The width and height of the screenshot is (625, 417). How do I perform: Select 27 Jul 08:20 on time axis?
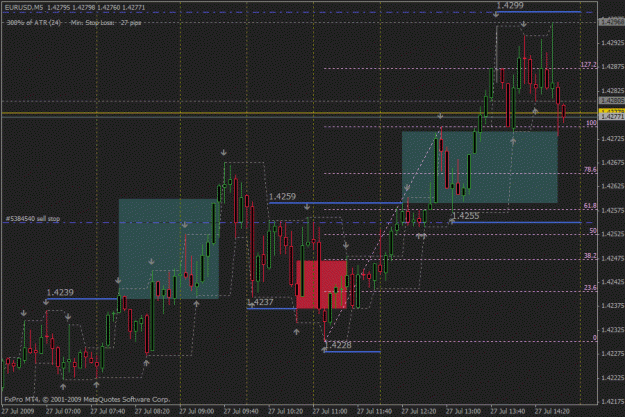point(152,411)
